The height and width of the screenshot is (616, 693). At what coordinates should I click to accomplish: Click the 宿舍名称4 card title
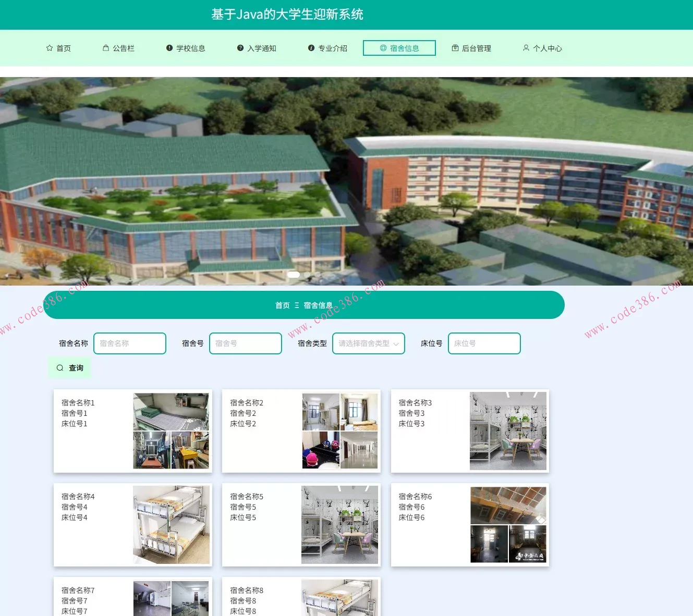[78, 497]
